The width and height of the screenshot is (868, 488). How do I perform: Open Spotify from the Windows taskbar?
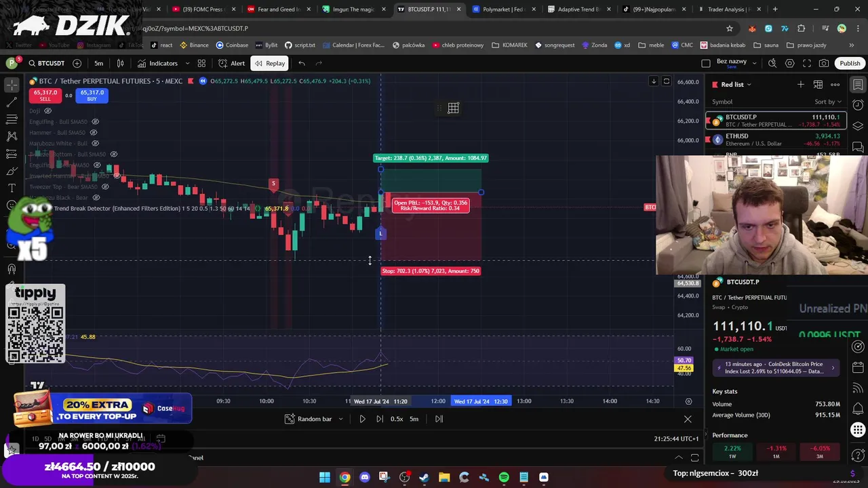click(504, 477)
